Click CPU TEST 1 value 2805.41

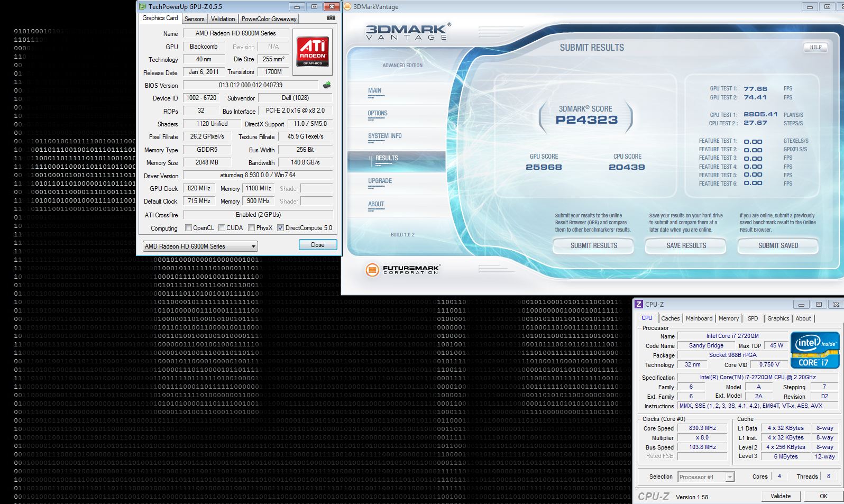point(760,114)
